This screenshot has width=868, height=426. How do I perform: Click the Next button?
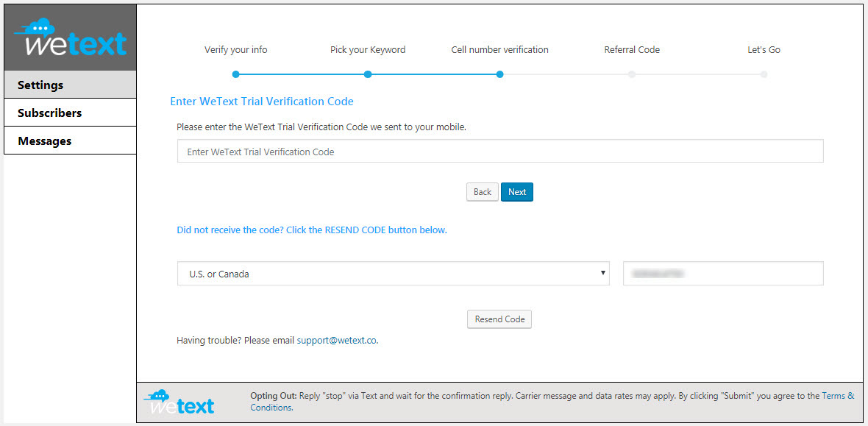pyautogui.click(x=517, y=192)
